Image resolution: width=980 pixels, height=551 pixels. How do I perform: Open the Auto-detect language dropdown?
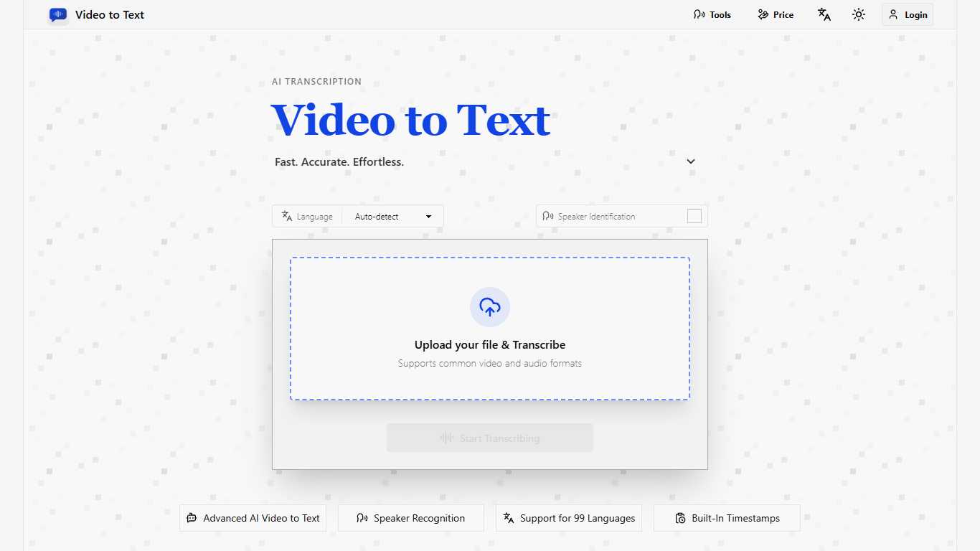click(392, 215)
